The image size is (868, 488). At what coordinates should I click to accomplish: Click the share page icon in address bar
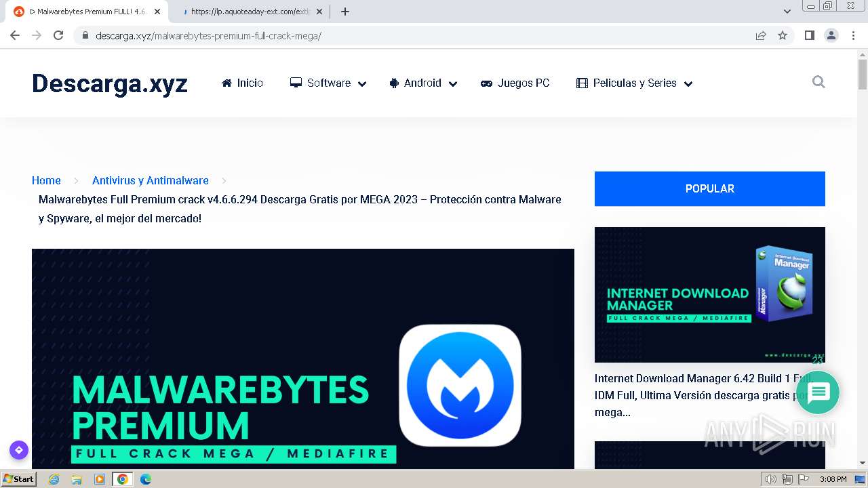[x=761, y=35]
